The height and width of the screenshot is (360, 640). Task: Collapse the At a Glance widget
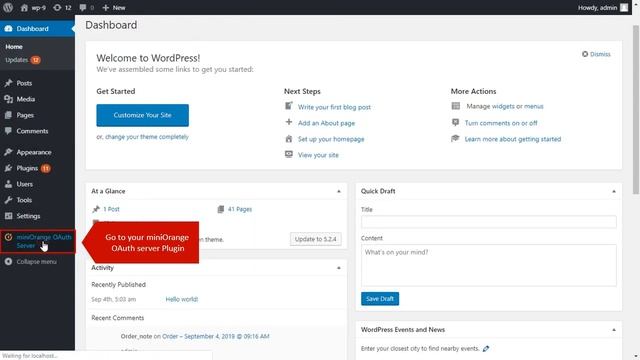coord(339,191)
